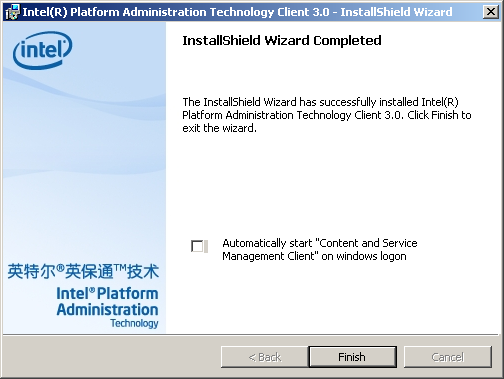The height and width of the screenshot is (379, 504).
Task: Click the Intel oval logo
Action: 42,50
